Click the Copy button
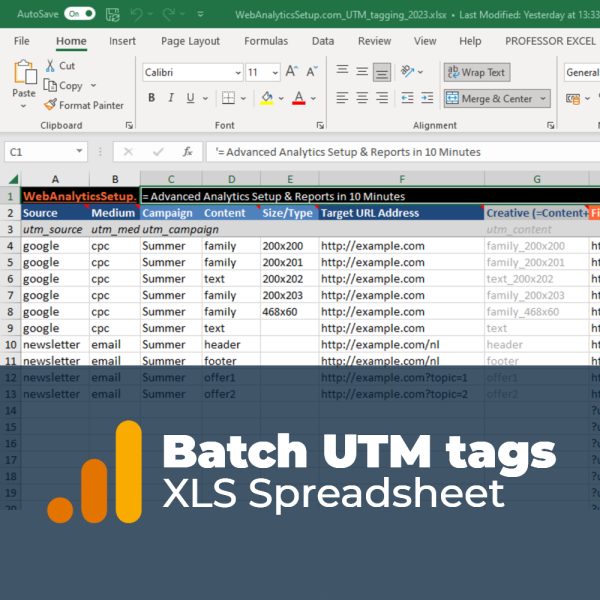The width and height of the screenshot is (600, 600). point(63,86)
